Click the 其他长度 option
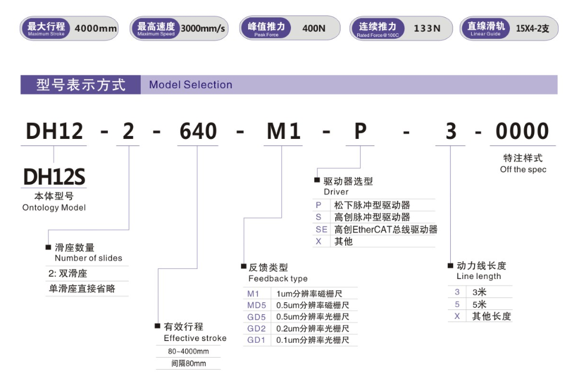This screenshot has width=588, height=372. click(x=491, y=316)
